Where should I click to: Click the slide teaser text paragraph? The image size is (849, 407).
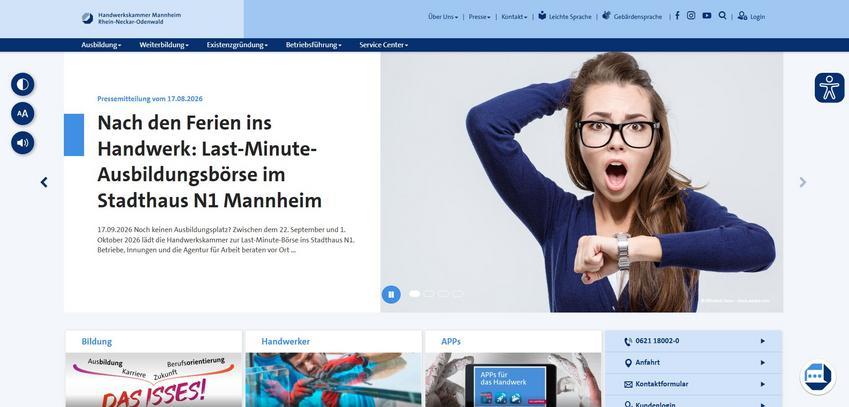point(226,239)
